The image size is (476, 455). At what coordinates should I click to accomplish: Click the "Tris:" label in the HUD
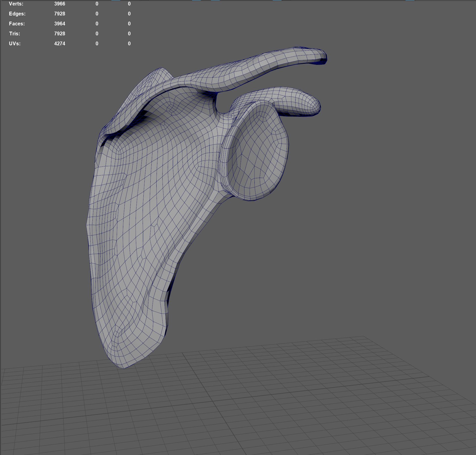14,34
